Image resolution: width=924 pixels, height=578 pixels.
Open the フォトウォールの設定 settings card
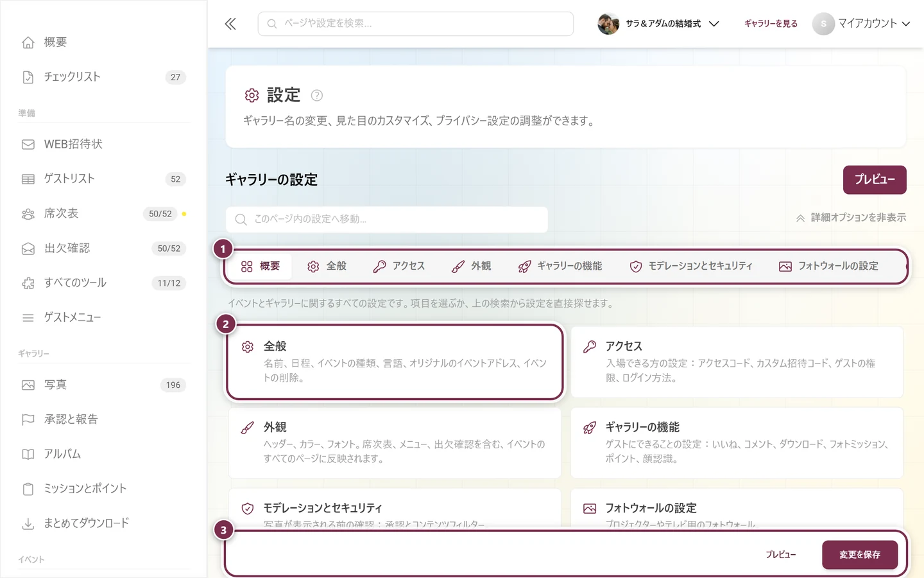pos(737,509)
